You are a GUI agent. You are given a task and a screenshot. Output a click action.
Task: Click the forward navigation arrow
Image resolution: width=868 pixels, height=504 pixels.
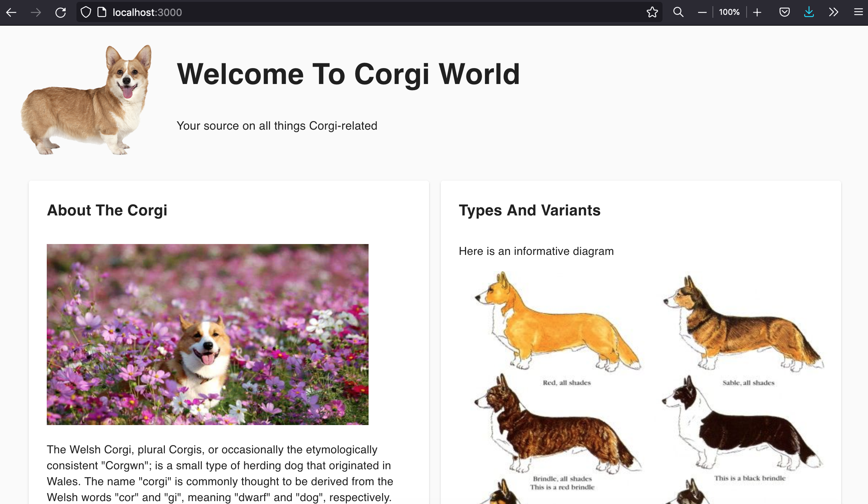36,12
